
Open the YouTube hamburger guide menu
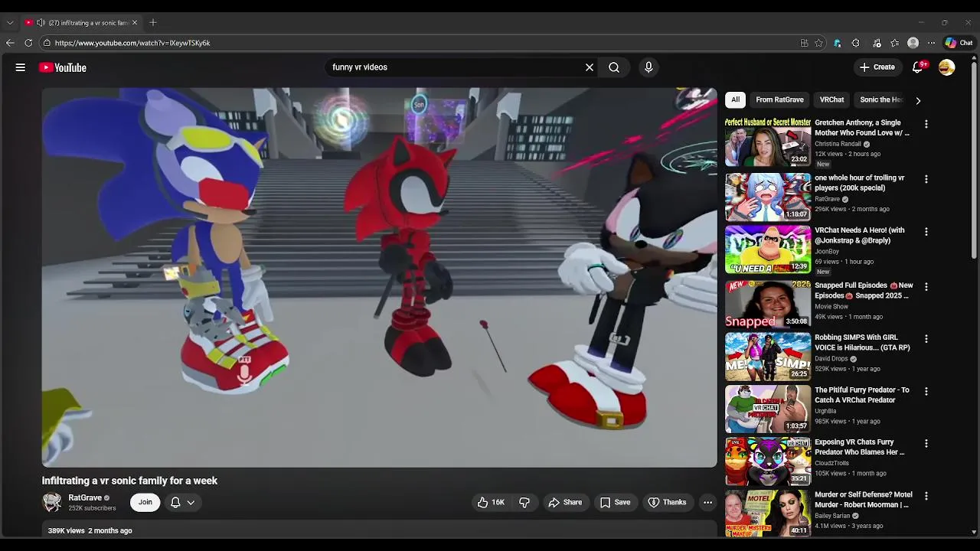click(21, 67)
